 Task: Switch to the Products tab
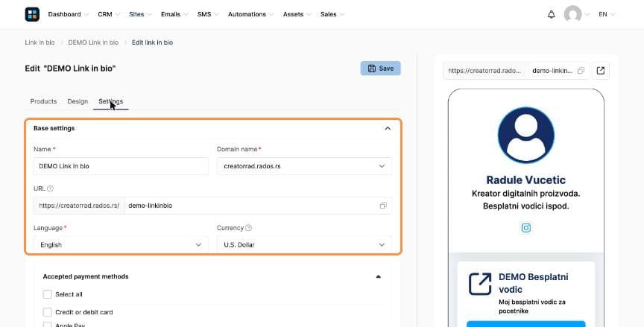(43, 101)
